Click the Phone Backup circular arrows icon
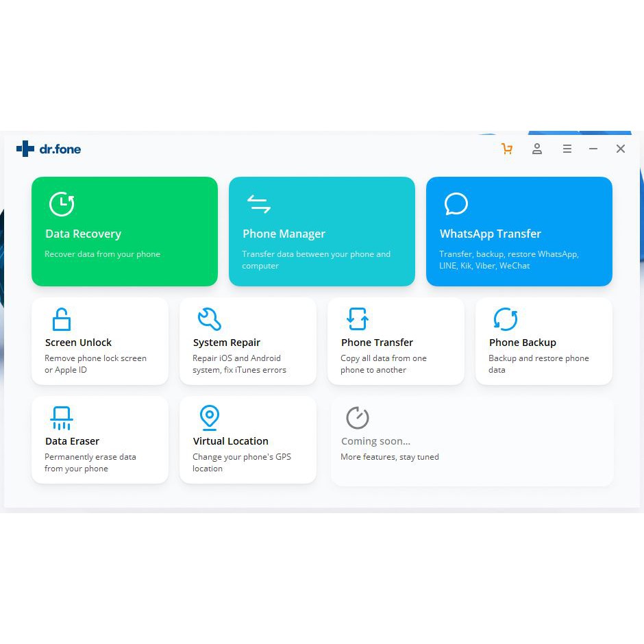The height and width of the screenshot is (644, 644). coord(505,319)
